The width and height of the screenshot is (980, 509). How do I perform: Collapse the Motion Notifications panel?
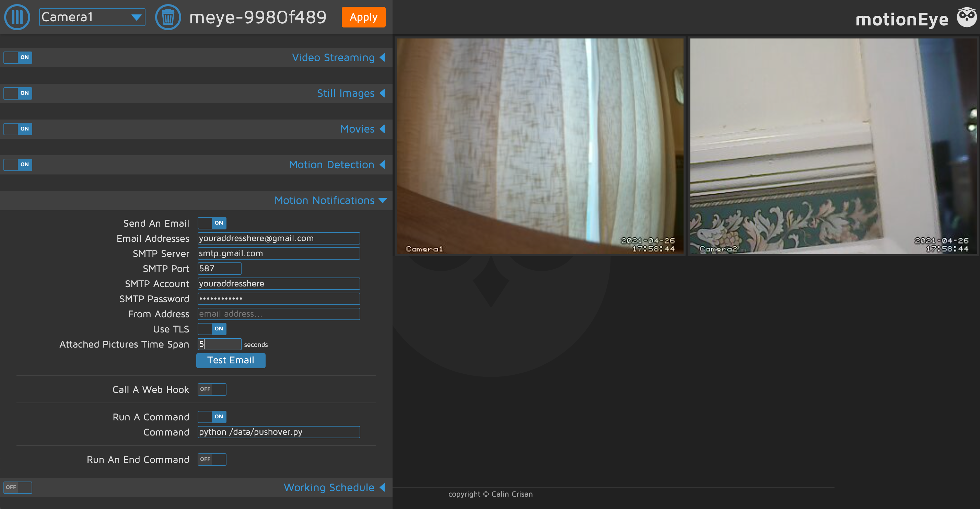[383, 200]
